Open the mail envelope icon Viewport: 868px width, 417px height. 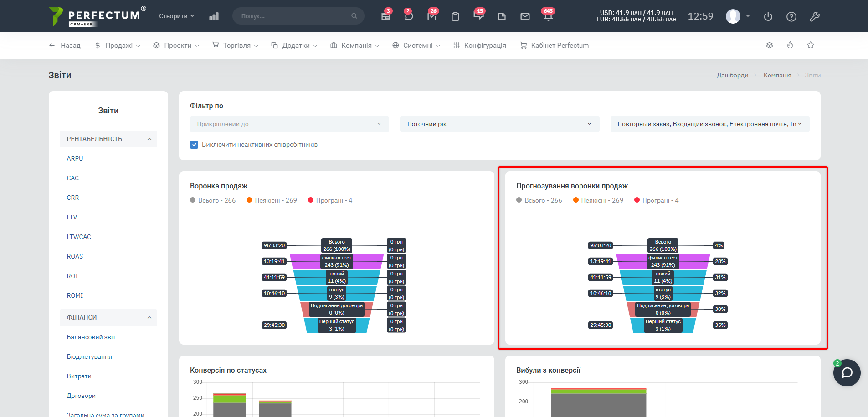(x=525, y=16)
